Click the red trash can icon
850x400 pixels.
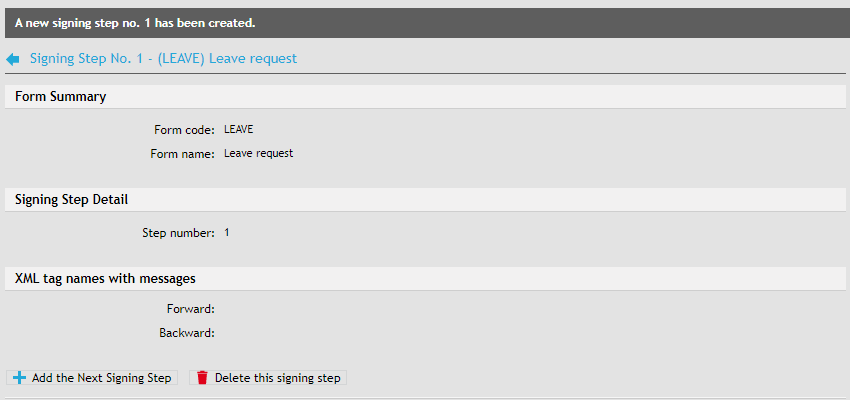(202, 378)
